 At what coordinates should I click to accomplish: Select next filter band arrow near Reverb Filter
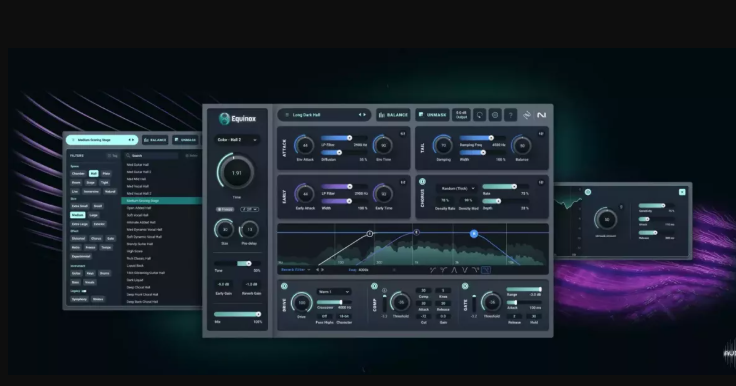click(322, 270)
